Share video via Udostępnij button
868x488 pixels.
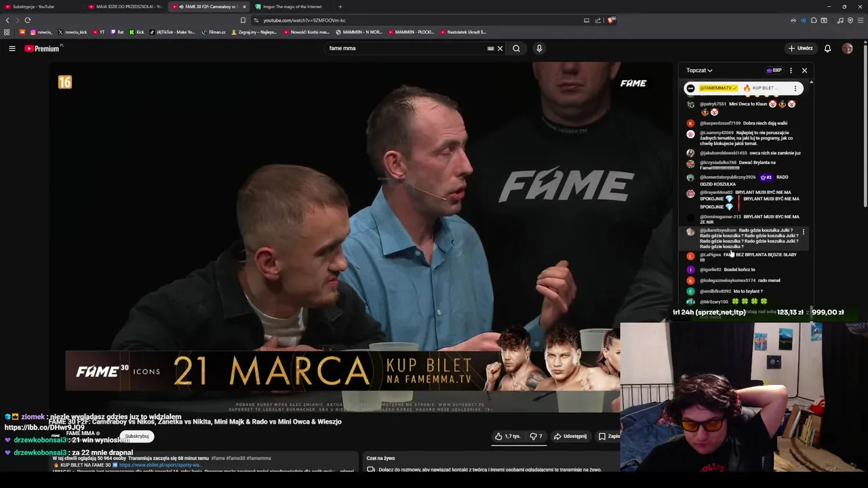point(570,436)
